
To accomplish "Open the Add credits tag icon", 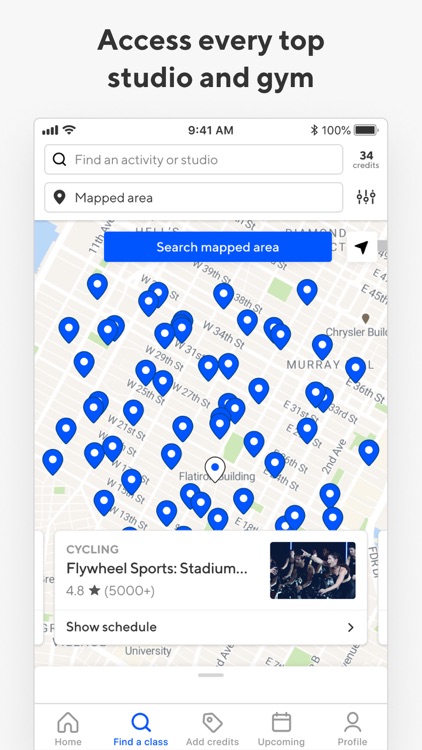I will coord(212,722).
